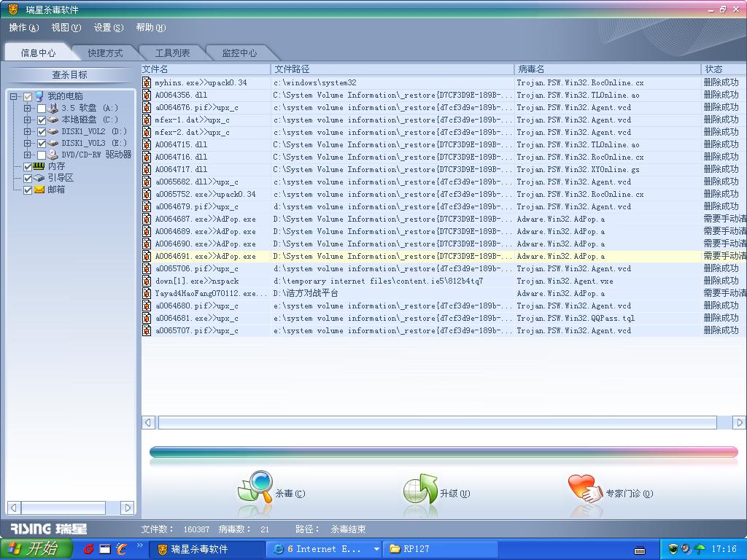Click the keyboard language bar icon
Screen dimensions: 747x560
click(x=640, y=550)
